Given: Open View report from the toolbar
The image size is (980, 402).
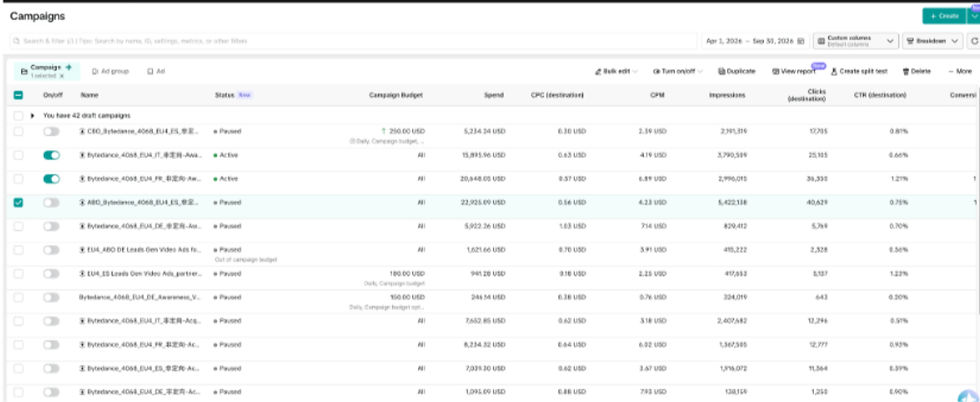Looking at the screenshot, I should pyautogui.click(x=794, y=71).
